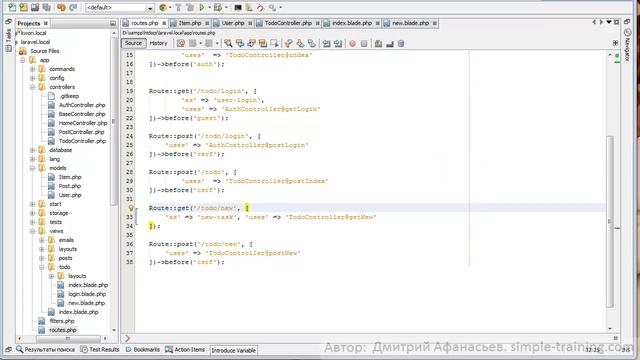Screen dimensions: 640x360
Task: Open the Navigator side panel tab
Action: point(628,45)
